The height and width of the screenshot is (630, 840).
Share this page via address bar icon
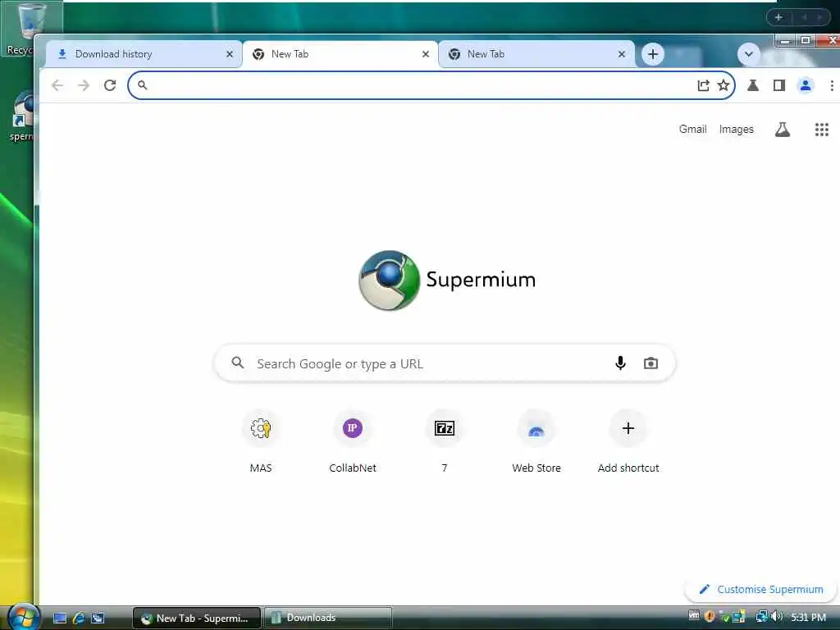pos(703,85)
